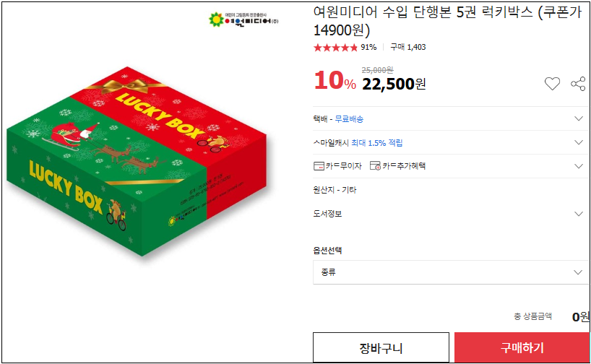591x364 pixels.
Task: Click the 최대 1.5% 적립 link
Action: pyautogui.click(x=377, y=143)
